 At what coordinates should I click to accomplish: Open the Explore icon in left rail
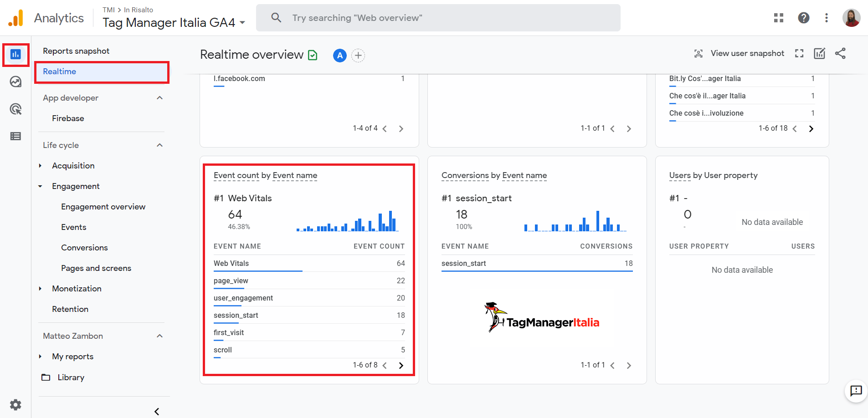coord(15,82)
